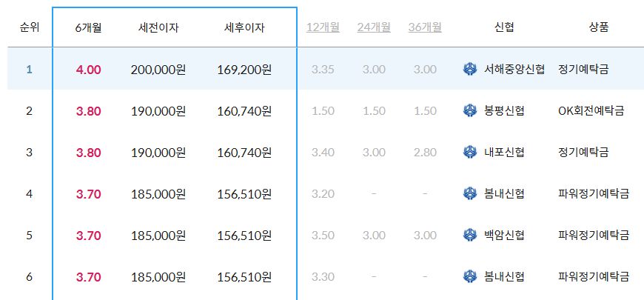Image resolution: width=644 pixels, height=300 pixels.
Task: Sort by 12개월 column header
Action: pos(323,27)
